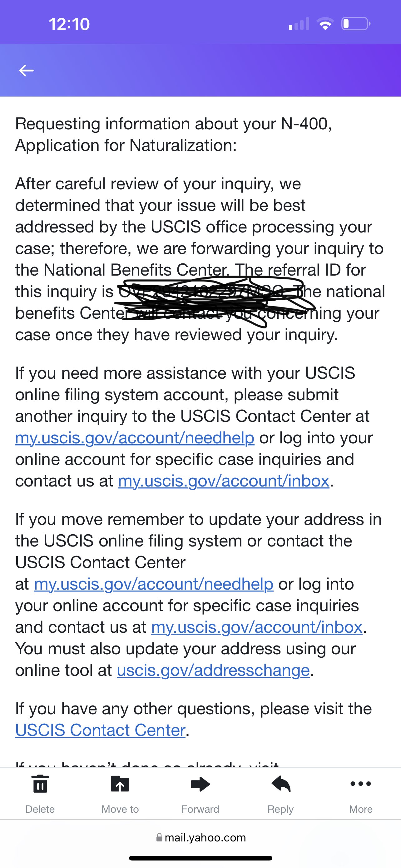Tap the Move to folder icon
401x868 pixels.
120,783
